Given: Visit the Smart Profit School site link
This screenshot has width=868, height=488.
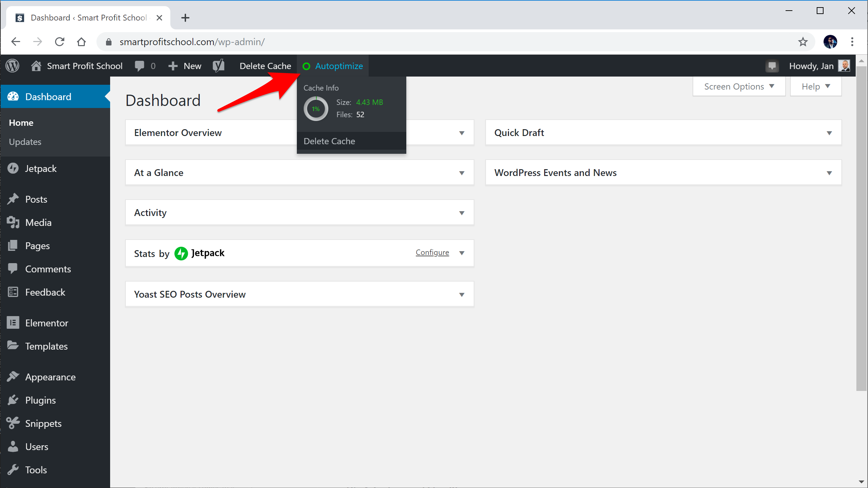Looking at the screenshot, I should tap(84, 66).
